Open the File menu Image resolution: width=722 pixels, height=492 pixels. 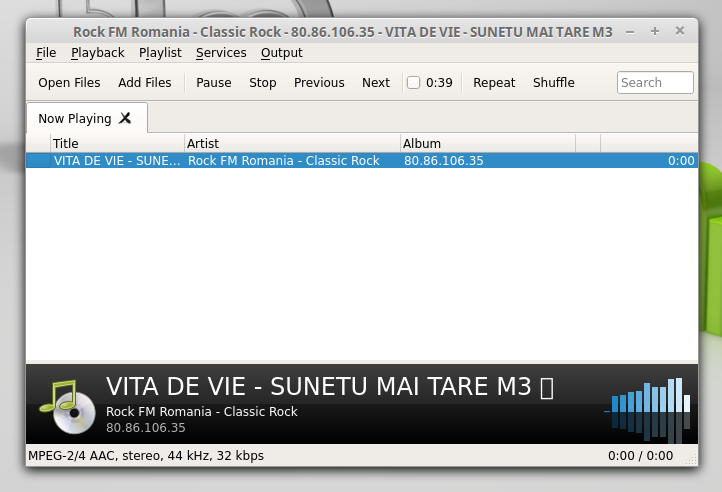pos(46,53)
